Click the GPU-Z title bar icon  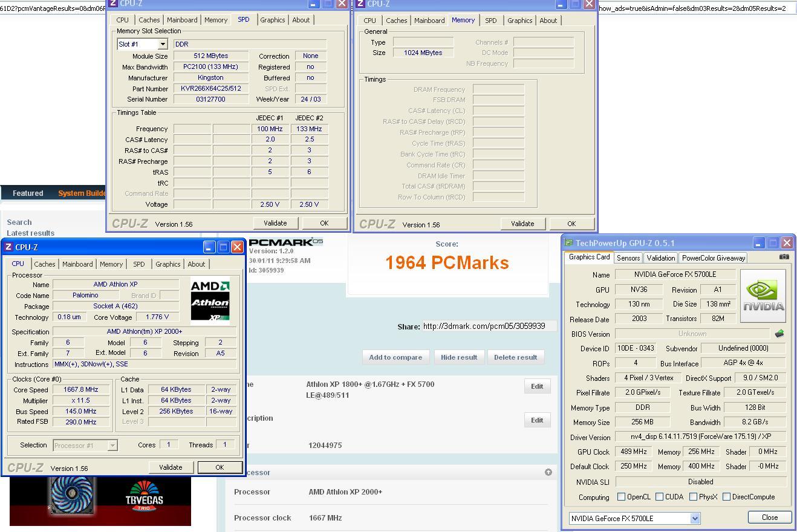(x=568, y=242)
